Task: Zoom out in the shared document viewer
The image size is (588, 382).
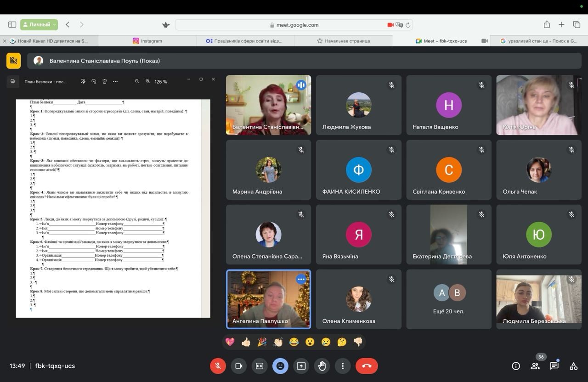Action: 137,81
